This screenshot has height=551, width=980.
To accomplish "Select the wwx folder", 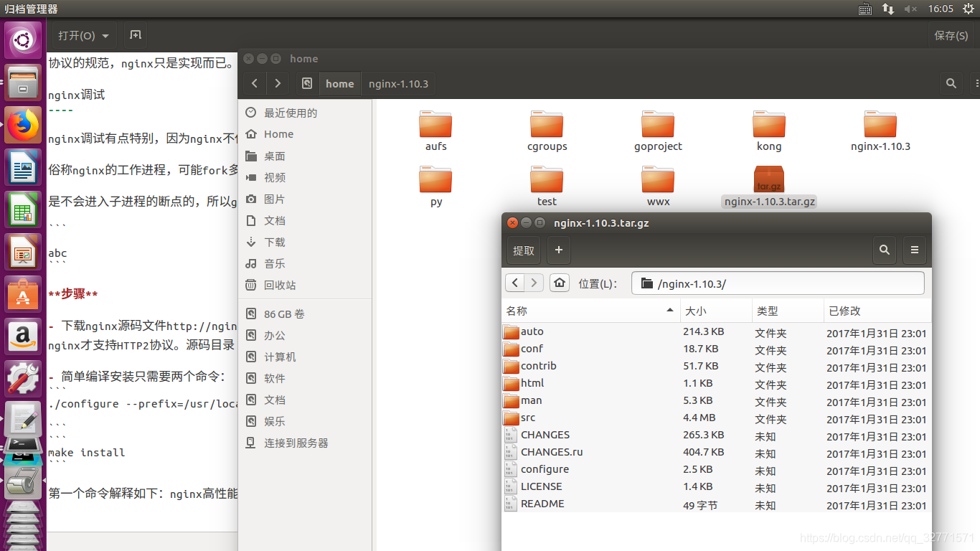I will click(658, 187).
